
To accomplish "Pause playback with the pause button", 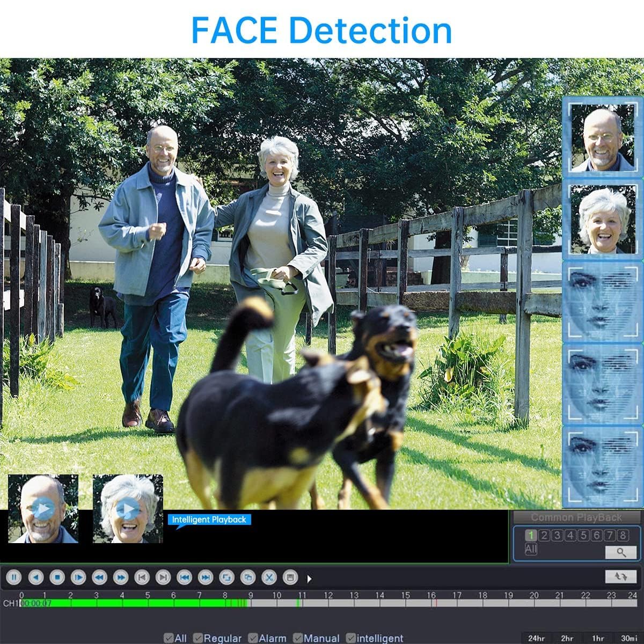I will 14,577.
